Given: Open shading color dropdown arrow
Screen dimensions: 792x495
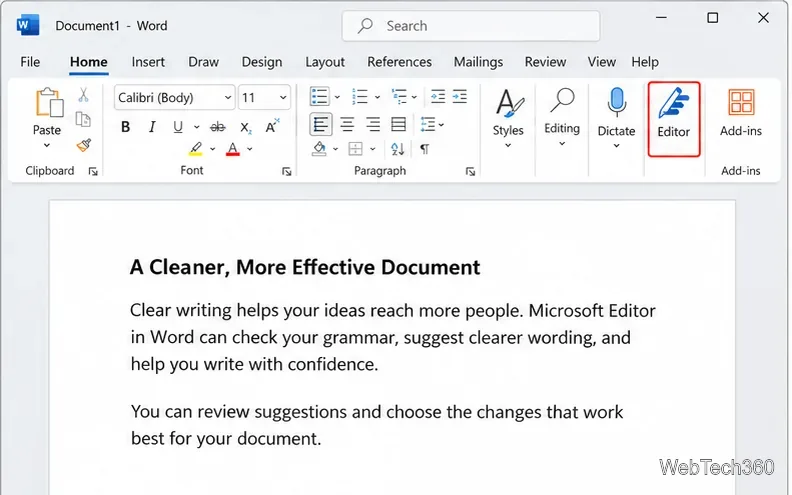Looking at the screenshot, I should click(x=335, y=149).
